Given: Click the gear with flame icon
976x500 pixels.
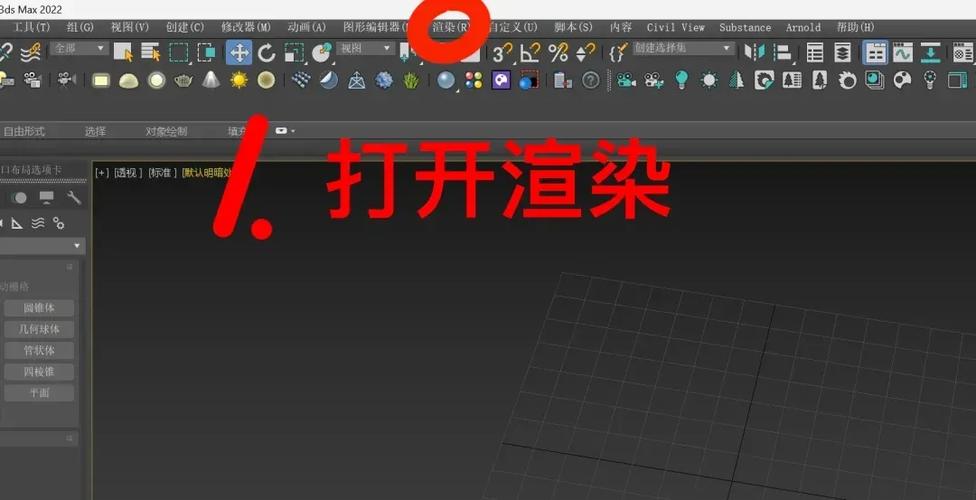Looking at the screenshot, I should click(847, 80).
